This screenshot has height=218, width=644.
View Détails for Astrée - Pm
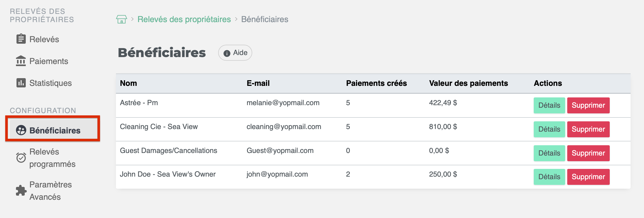coord(549,105)
